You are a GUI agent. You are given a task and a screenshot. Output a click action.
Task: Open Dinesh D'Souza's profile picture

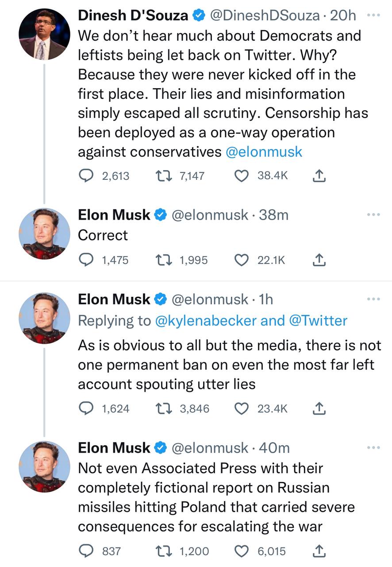tap(44, 34)
